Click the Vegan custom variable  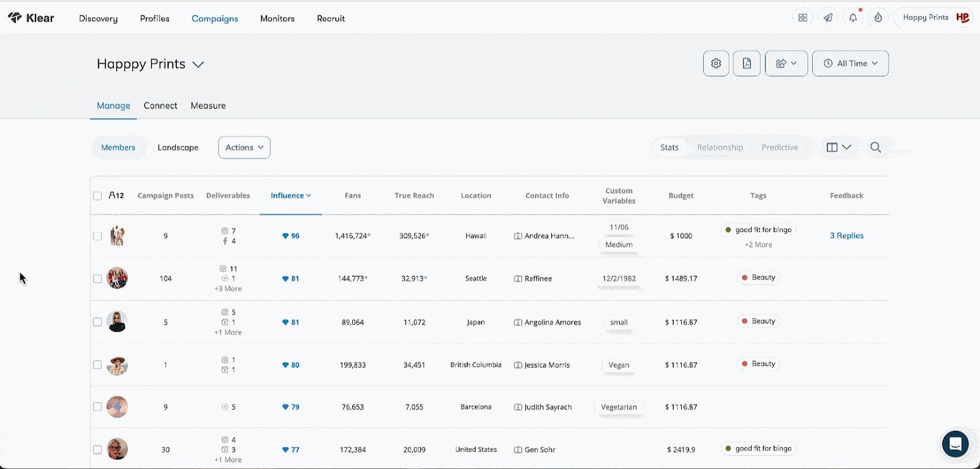pyautogui.click(x=619, y=365)
